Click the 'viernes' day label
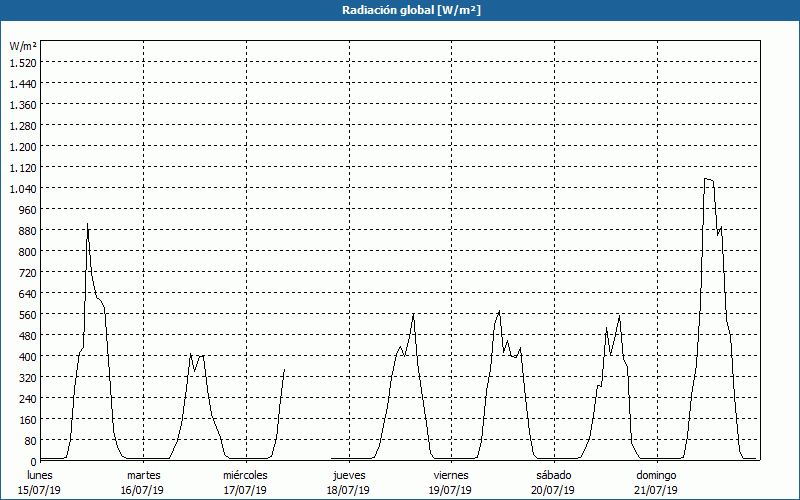This screenshot has height=500, width=800. tap(451, 475)
